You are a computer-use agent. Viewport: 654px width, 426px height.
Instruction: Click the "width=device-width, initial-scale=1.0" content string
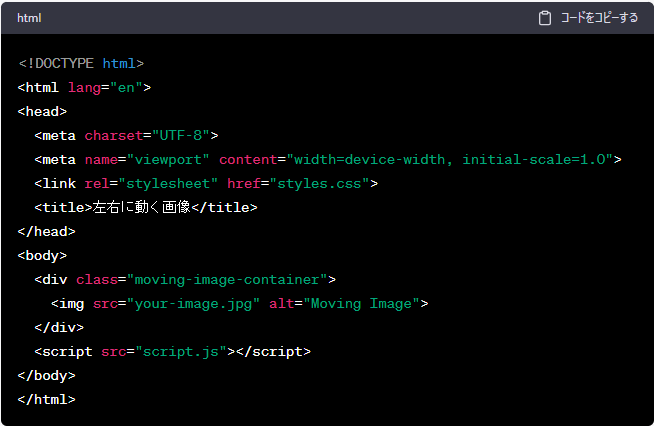450,159
